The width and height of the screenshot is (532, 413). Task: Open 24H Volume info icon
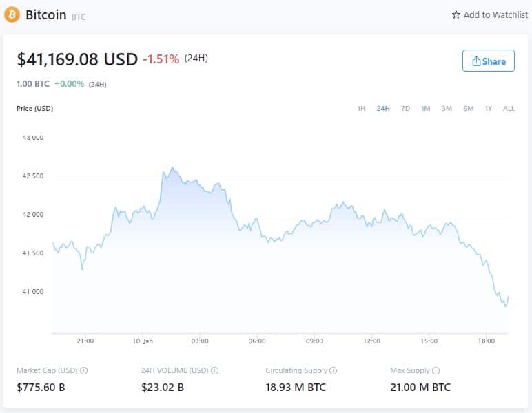(215, 370)
